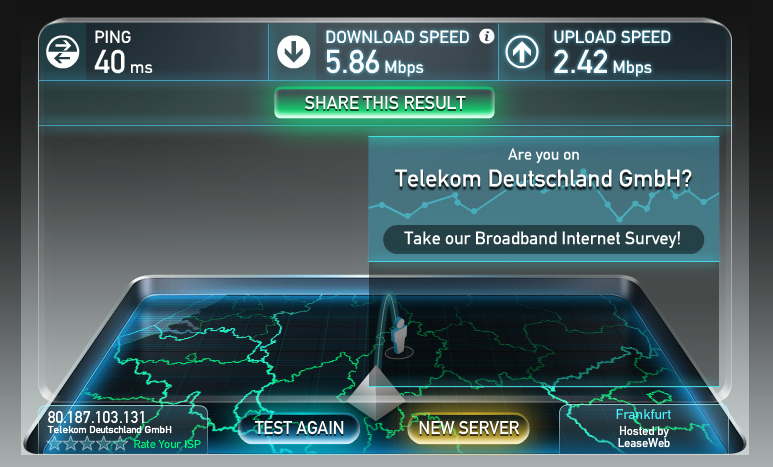Open download speed info icon
773x467 pixels.
pos(487,36)
